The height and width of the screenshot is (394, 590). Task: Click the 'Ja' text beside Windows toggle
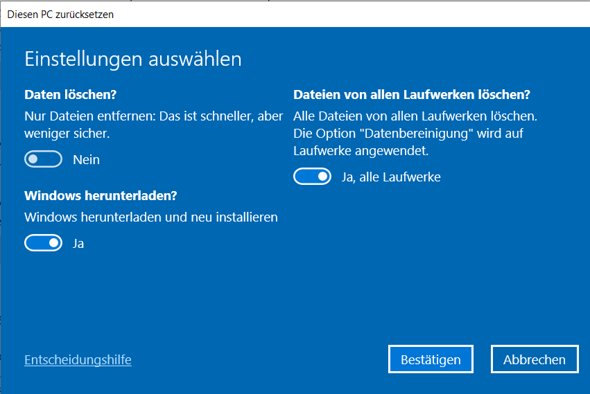click(x=78, y=244)
